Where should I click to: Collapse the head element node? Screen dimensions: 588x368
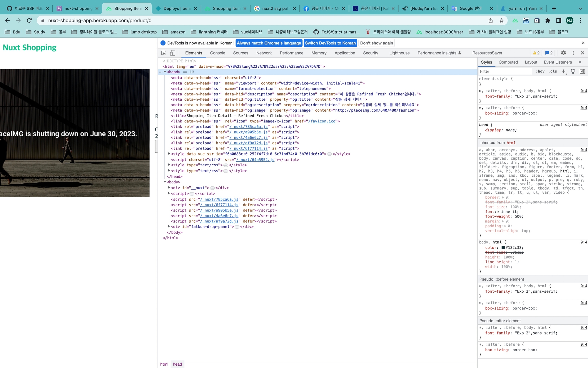pos(165,72)
